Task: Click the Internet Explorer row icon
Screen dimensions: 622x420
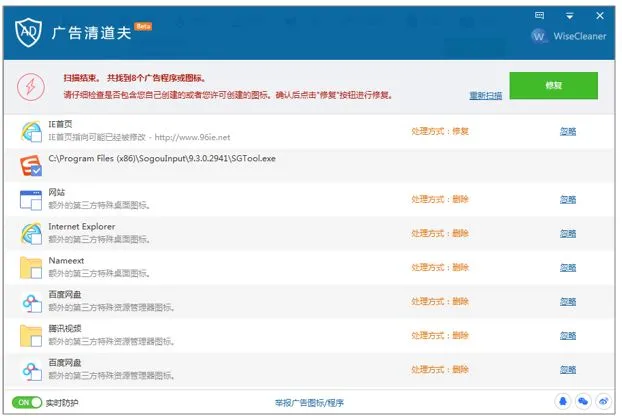Action: [x=31, y=234]
